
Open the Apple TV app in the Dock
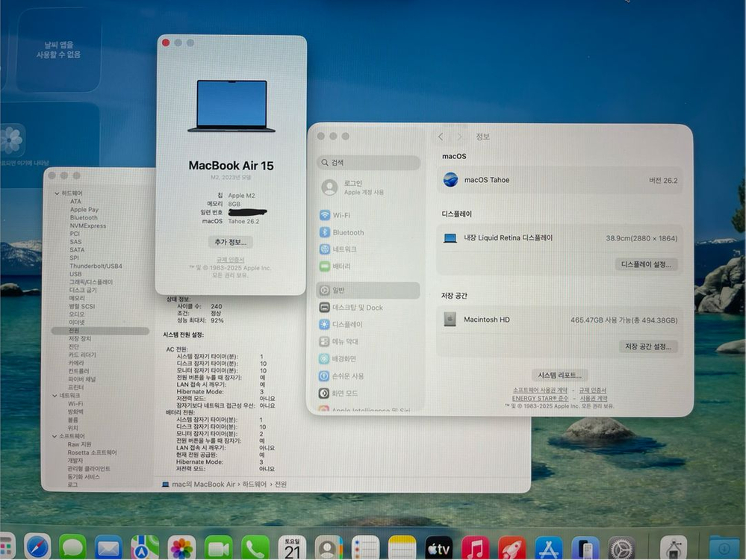tap(438, 547)
